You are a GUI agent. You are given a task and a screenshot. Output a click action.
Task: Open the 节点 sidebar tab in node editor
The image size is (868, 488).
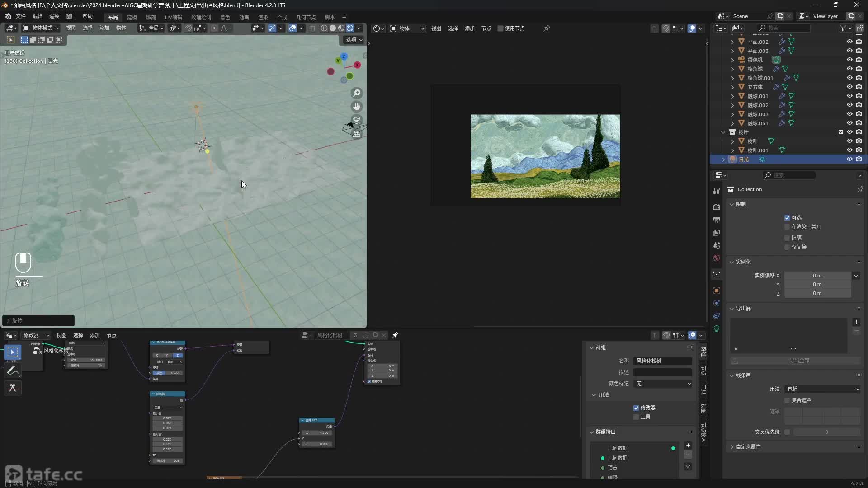pos(703,371)
